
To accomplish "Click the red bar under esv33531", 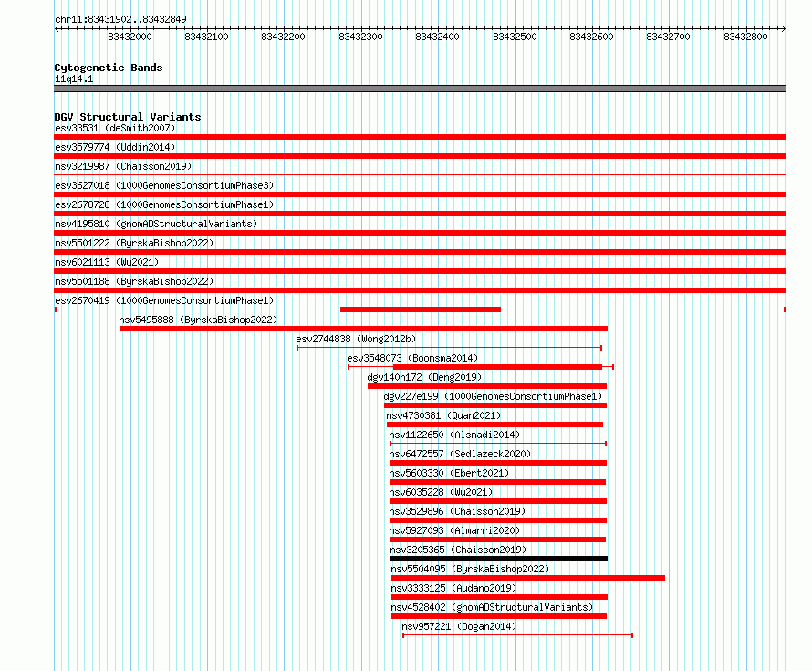I will pyautogui.click(x=420, y=137).
